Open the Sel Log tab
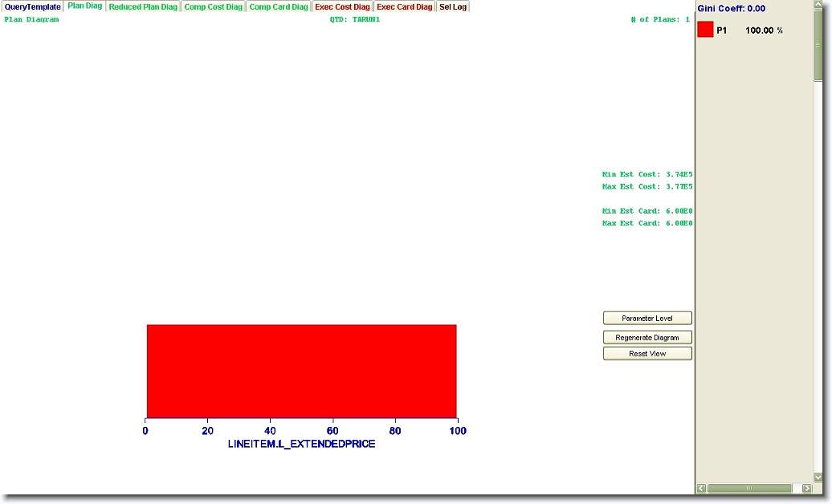 (453, 6)
